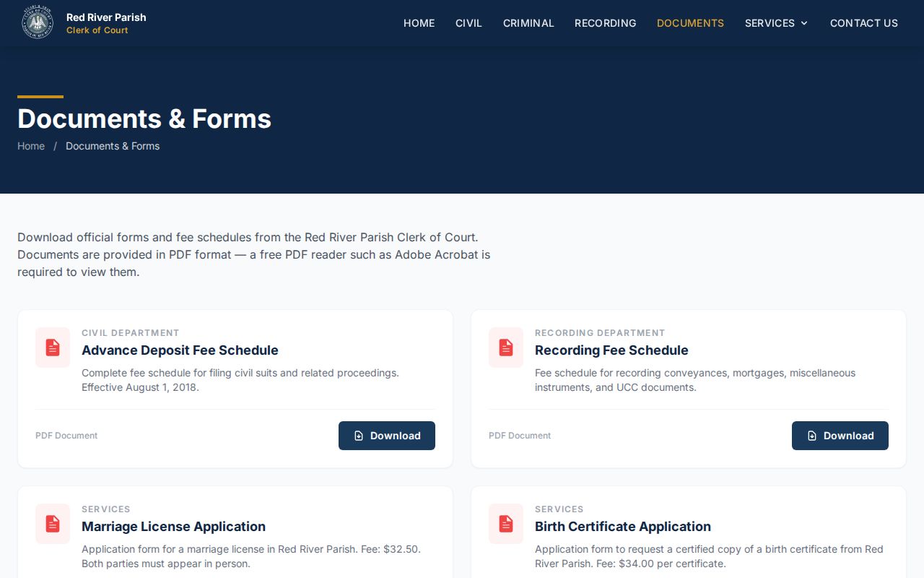Click the Recording Fee Schedule title

(611, 350)
